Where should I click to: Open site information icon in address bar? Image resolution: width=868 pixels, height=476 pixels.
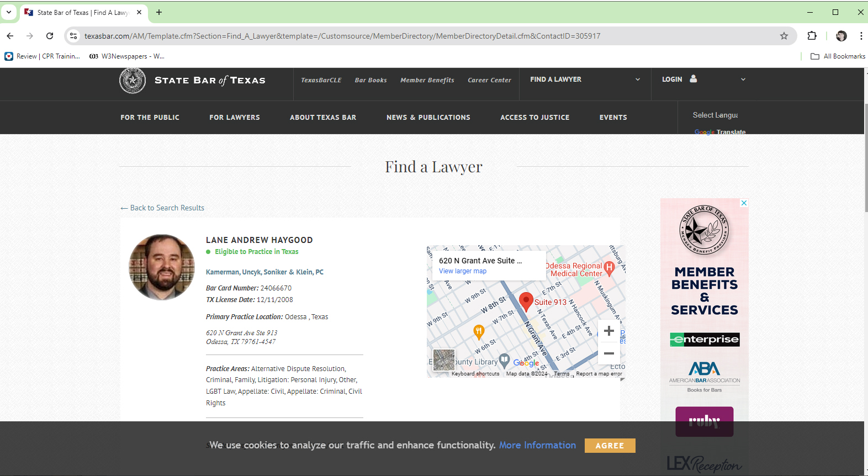[73, 36]
